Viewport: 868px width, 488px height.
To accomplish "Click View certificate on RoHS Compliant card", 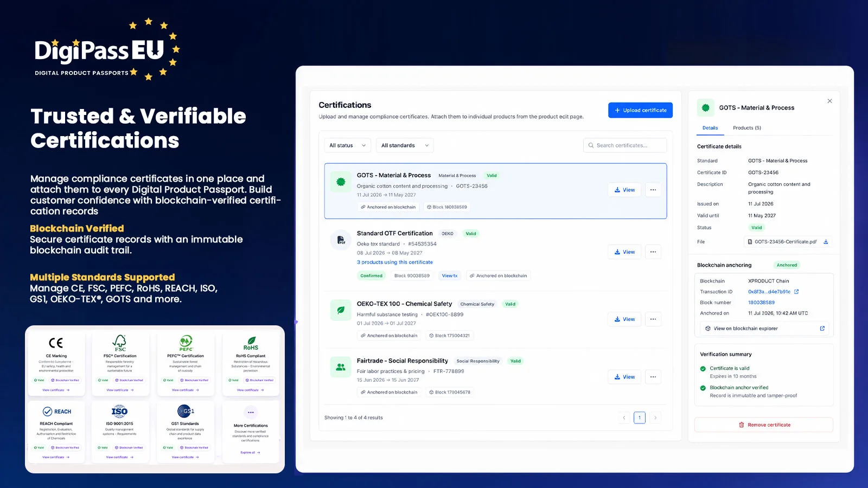I will point(251,390).
